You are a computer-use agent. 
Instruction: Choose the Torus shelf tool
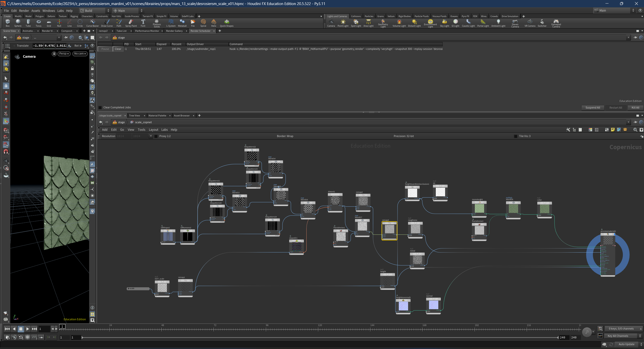[x=38, y=23]
